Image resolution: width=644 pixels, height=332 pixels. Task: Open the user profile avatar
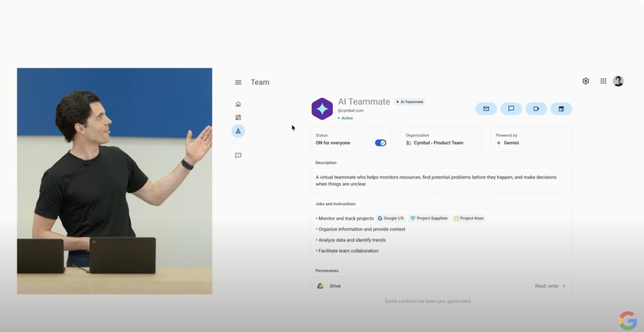(x=618, y=81)
